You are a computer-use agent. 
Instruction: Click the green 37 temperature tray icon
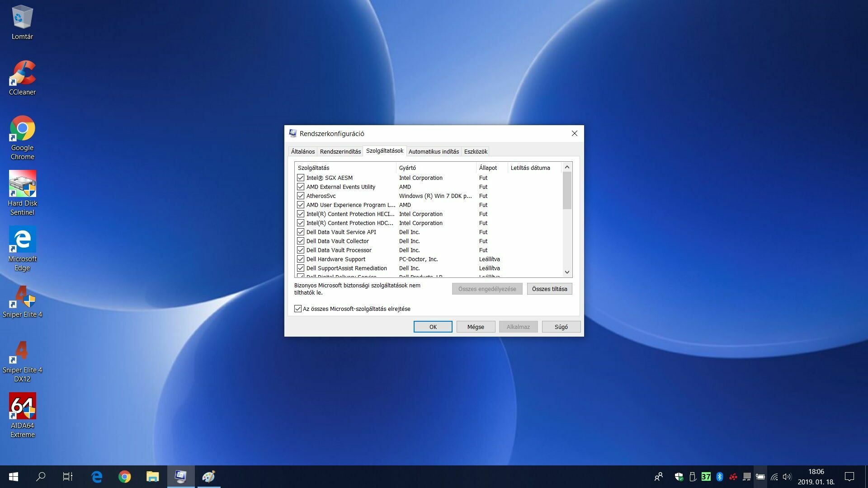tap(706, 477)
